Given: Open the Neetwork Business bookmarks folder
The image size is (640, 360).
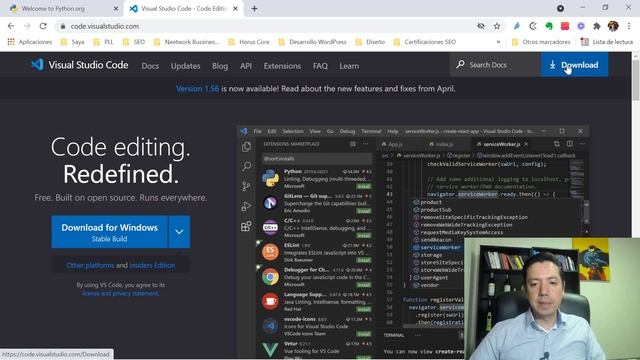Looking at the screenshot, I should [187, 42].
